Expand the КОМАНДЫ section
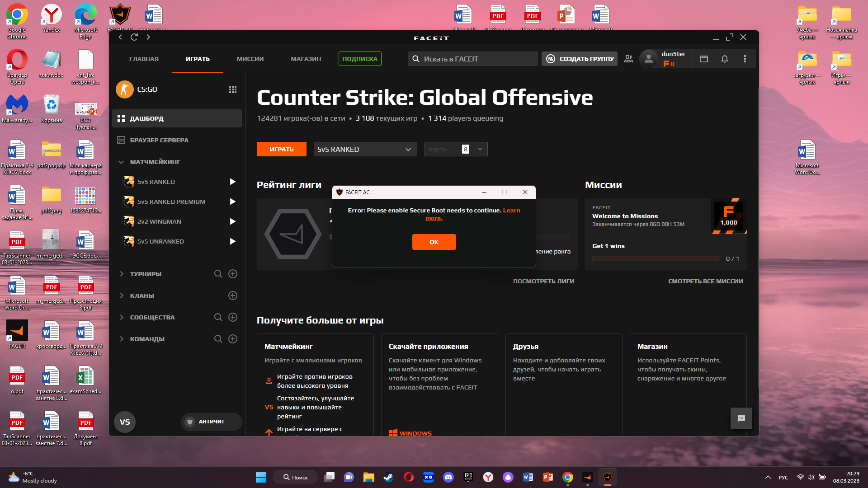 tap(121, 339)
